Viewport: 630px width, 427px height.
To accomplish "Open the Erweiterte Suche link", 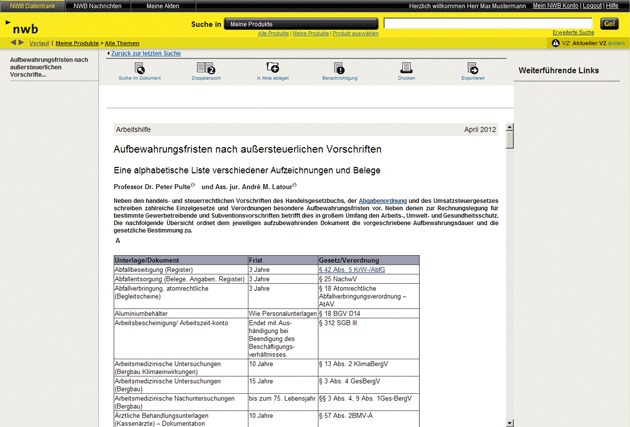I will [573, 33].
